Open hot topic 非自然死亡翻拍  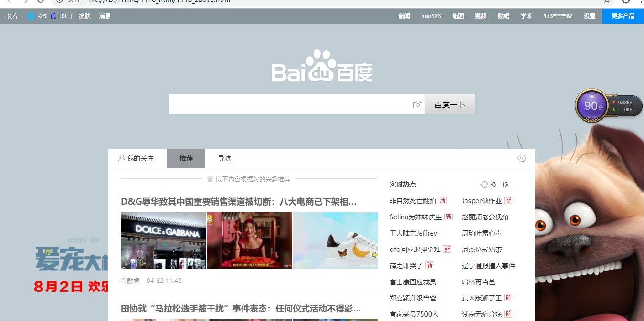[413, 201]
